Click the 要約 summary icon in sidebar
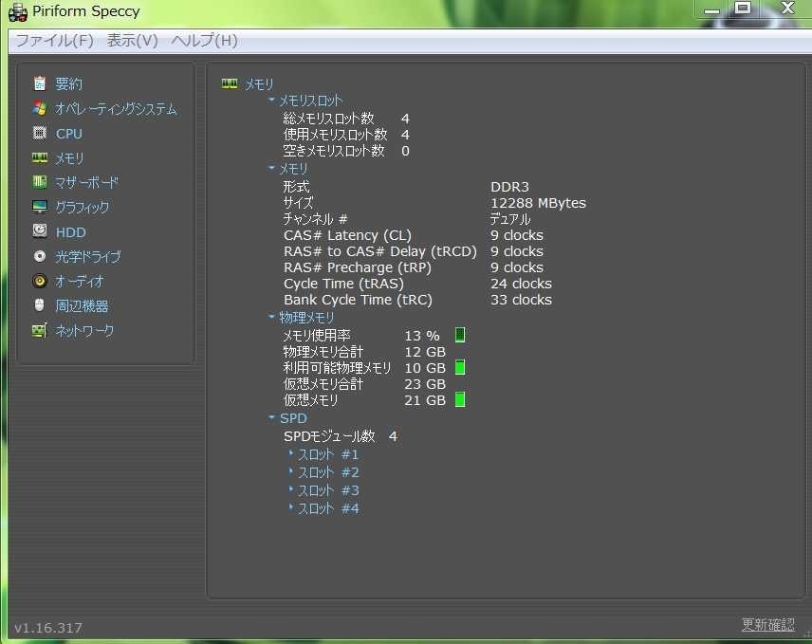The image size is (812, 644). 40,83
